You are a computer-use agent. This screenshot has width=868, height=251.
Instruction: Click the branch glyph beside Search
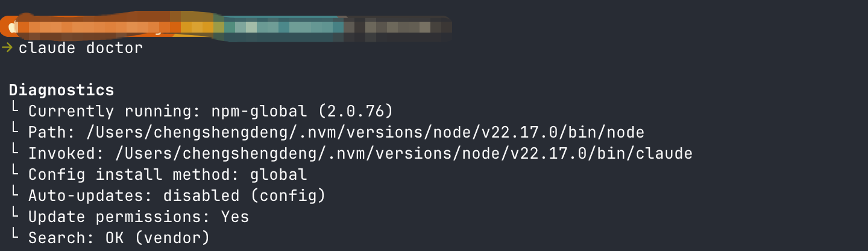pos(13,237)
